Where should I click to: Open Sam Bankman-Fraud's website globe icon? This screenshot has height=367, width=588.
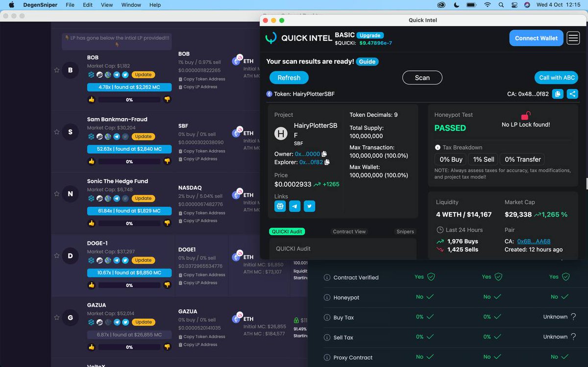(108, 137)
